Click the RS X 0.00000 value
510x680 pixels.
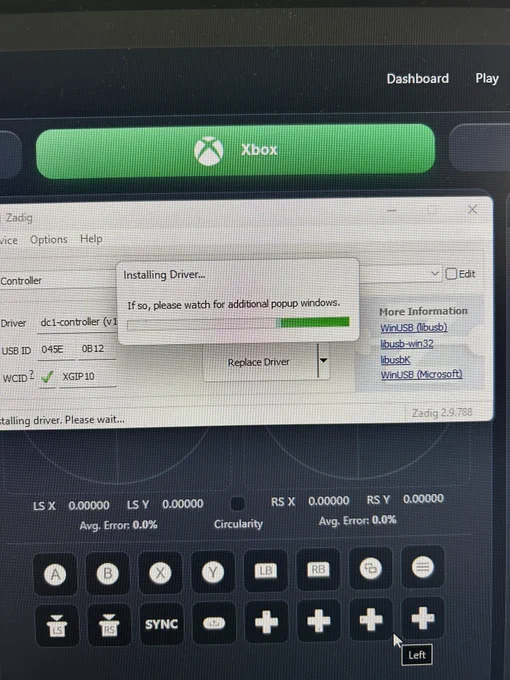coord(329,501)
